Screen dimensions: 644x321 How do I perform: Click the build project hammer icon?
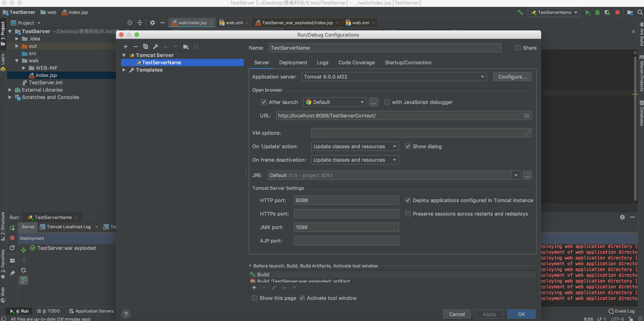click(x=520, y=12)
